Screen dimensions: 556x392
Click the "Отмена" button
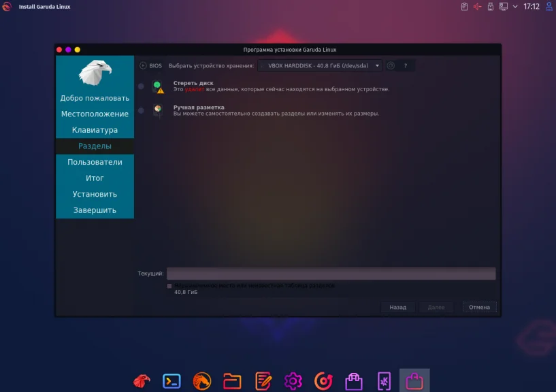(479, 307)
